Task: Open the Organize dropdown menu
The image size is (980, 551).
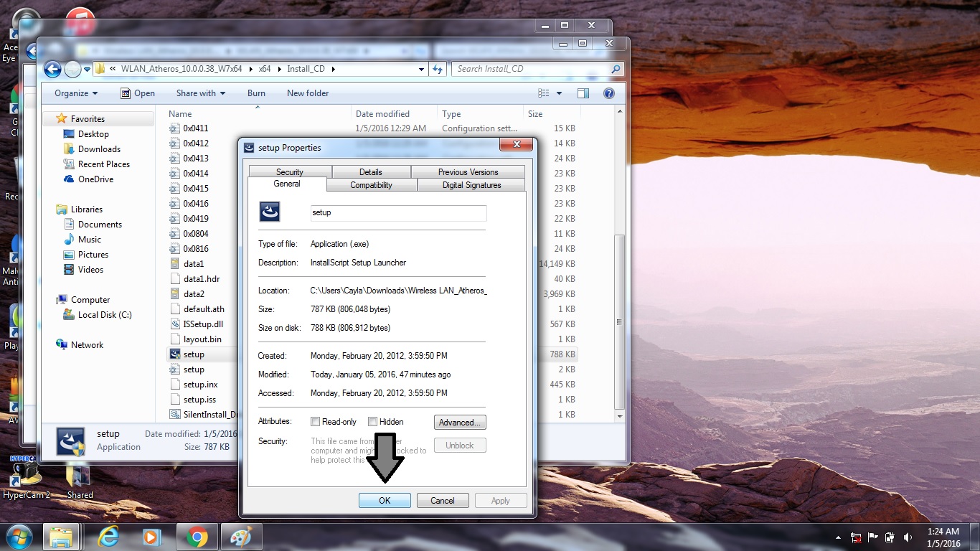Action: pyautogui.click(x=76, y=93)
